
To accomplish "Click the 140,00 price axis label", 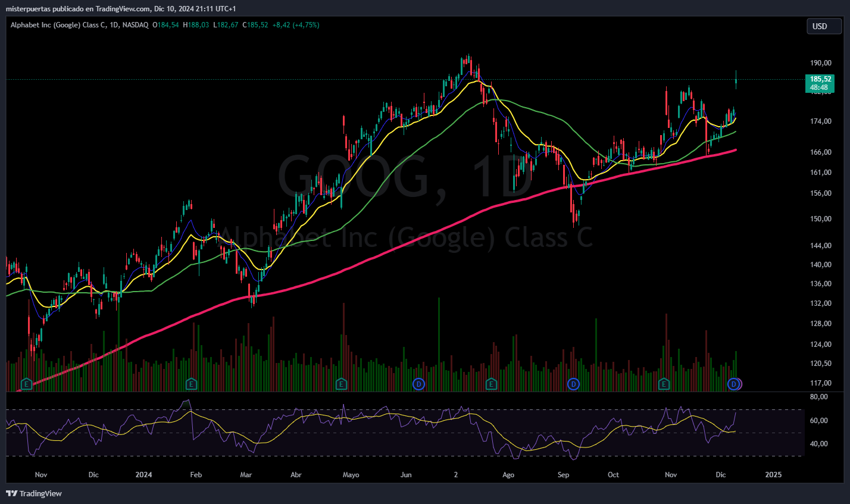I will click(x=820, y=265).
